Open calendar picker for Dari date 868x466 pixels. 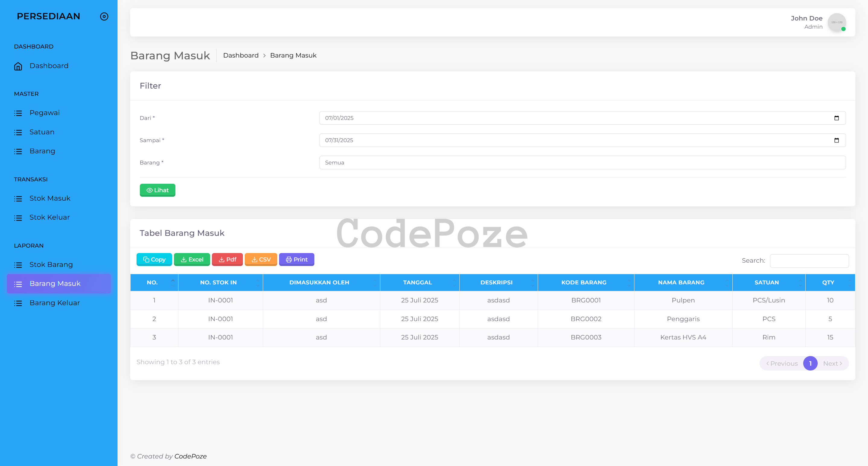tap(836, 118)
